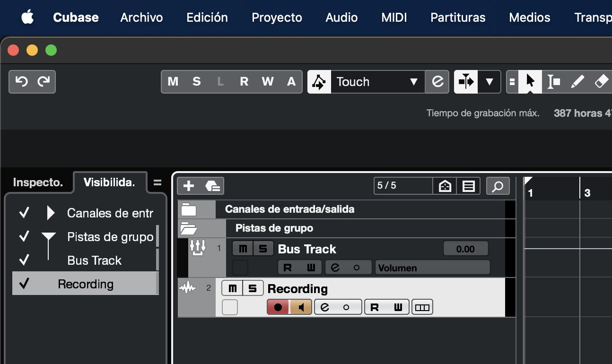Viewport: 612px width, 364px height.
Task: Select the Range Selection tool
Action: click(x=553, y=82)
